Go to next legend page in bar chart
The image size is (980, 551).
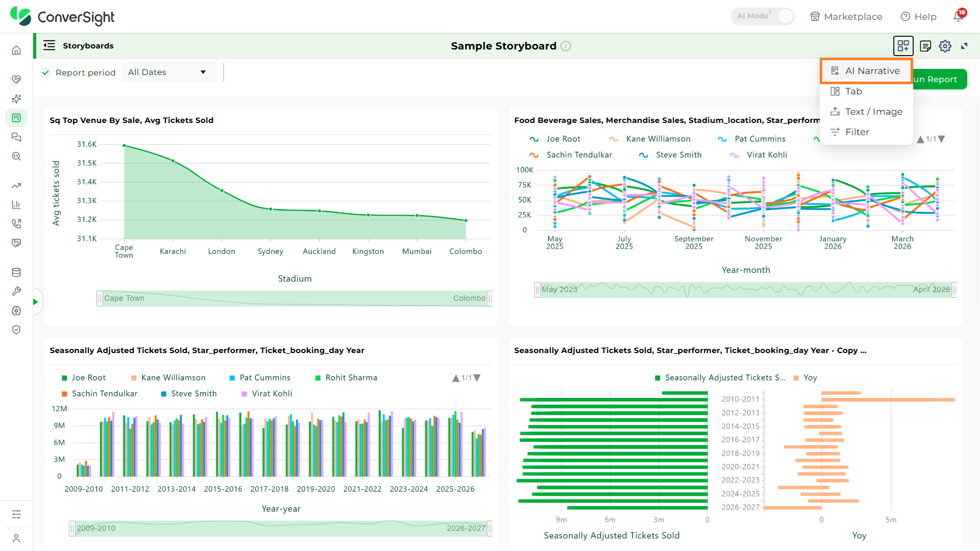[x=477, y=378]
